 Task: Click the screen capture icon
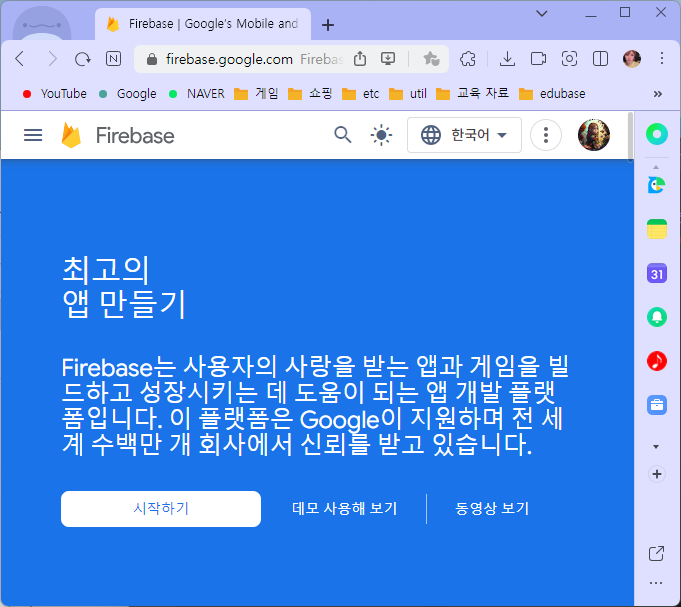[x=569, y=59]
